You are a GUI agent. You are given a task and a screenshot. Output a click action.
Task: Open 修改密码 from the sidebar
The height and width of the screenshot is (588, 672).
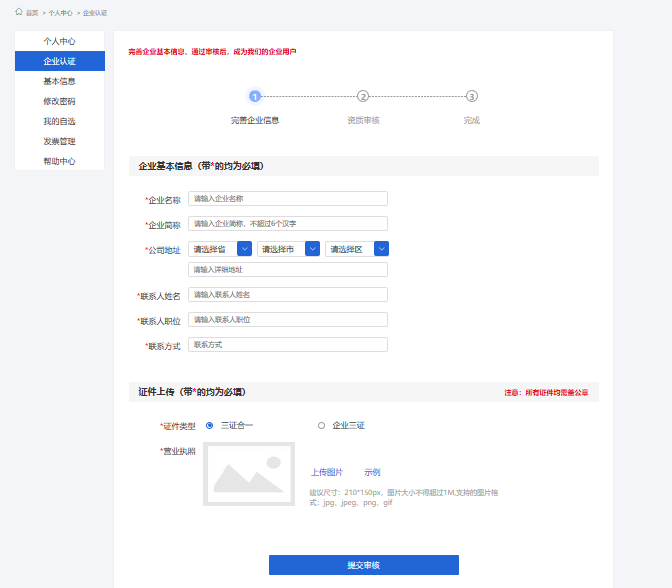coord(59,101)
